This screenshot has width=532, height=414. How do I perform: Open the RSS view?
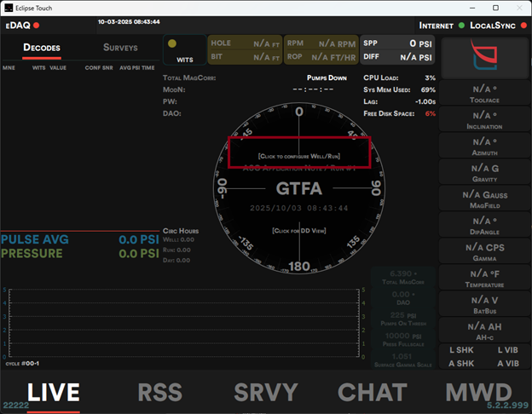click(159, 392)
